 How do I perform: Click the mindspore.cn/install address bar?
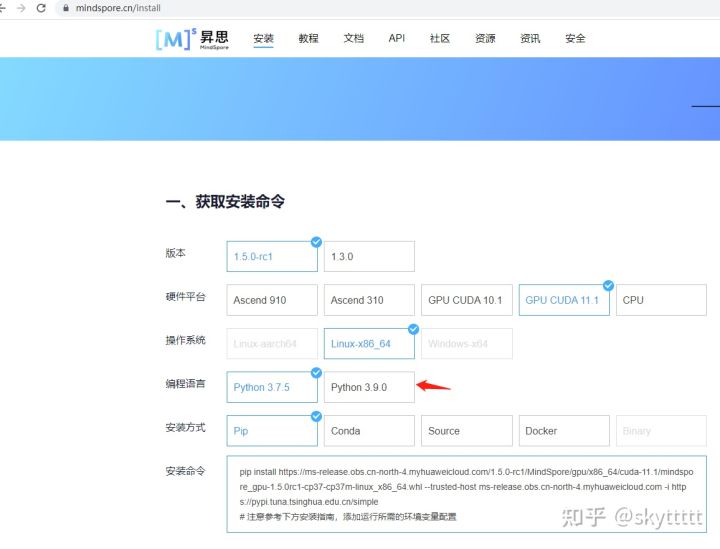(x=386, y=8)
